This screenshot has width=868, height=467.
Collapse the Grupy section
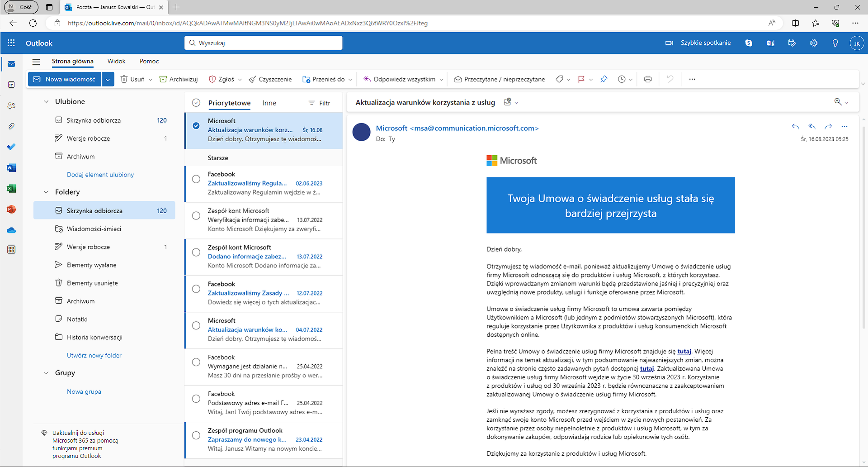point(46,373)
